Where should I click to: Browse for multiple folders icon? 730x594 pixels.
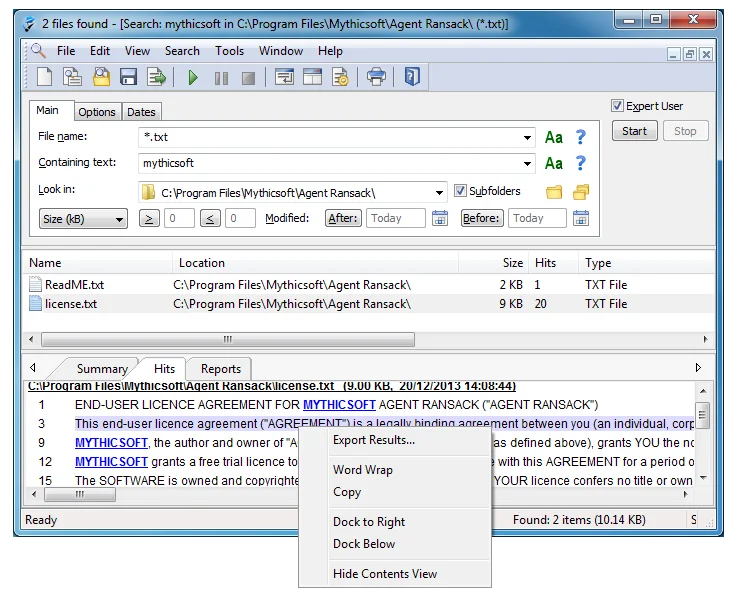tap(581, 192)
